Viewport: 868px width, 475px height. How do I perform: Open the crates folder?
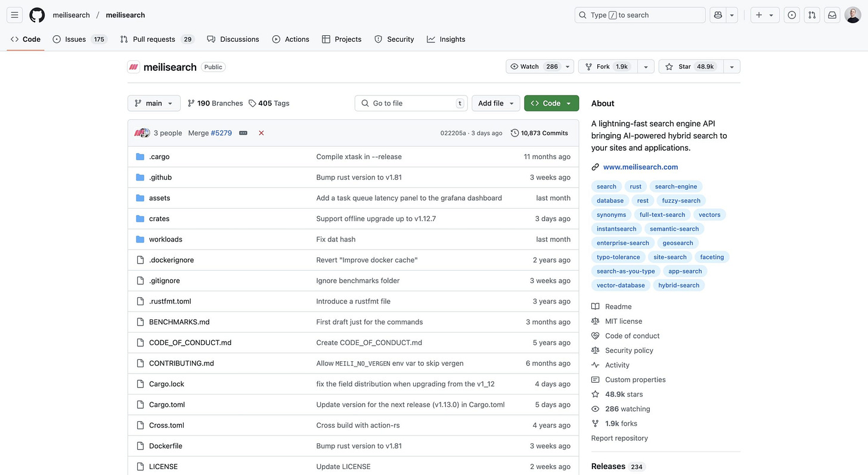[x=159, y=219]
